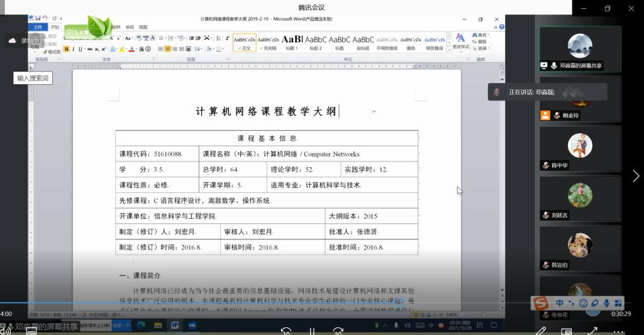Skip forward 30 seconds in the video
Viewport: 644px width, 335px height.
pyautogui.click(x=338, y=331)
